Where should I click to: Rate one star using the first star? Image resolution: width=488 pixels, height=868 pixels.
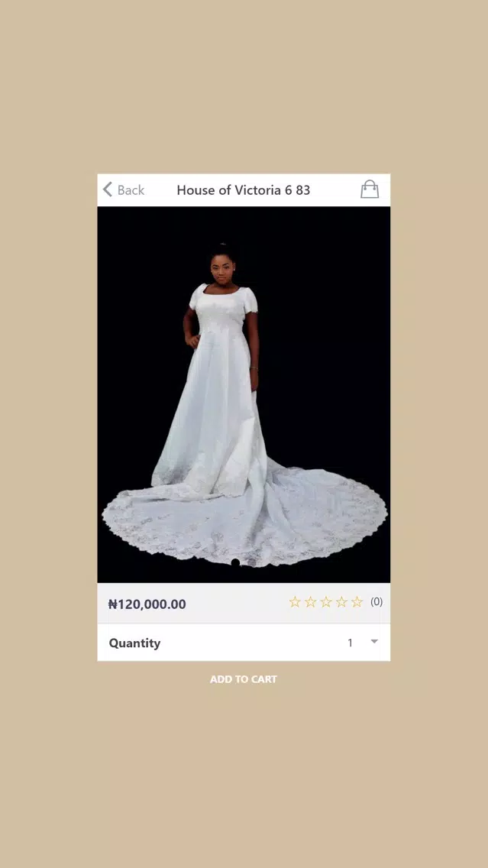(295, 602)
